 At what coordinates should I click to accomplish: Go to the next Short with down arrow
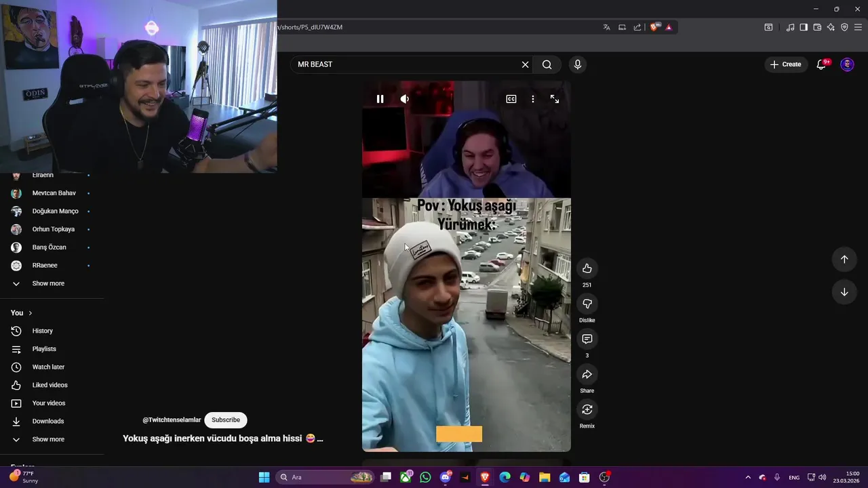coord(844,292)
